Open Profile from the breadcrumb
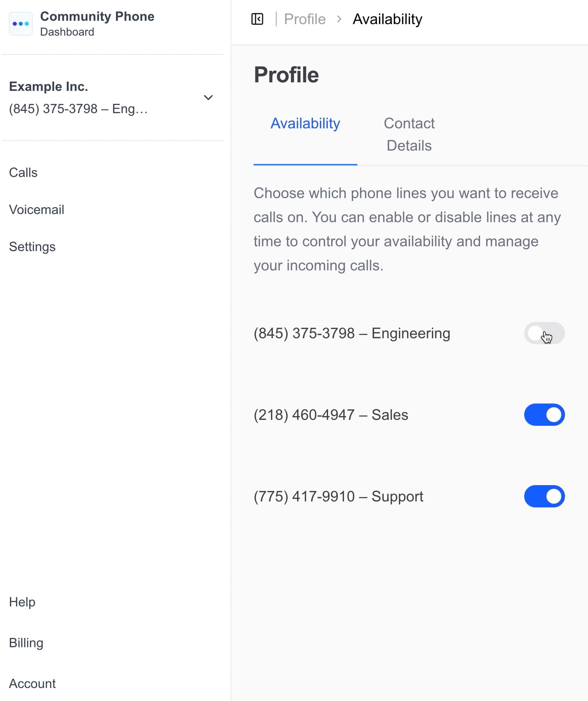 point(304,19)
